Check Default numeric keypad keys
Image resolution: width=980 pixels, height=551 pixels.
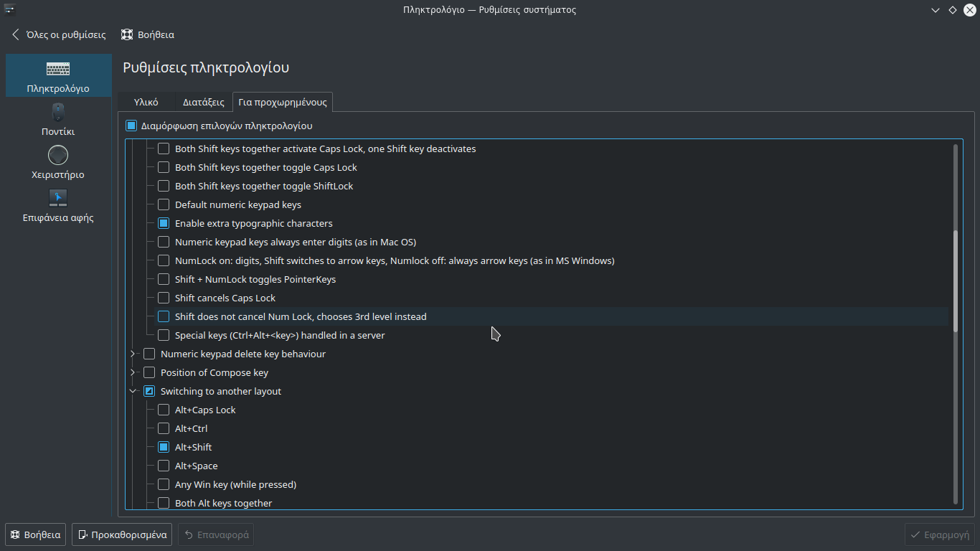pyautogui.click(x=164, y=204)
